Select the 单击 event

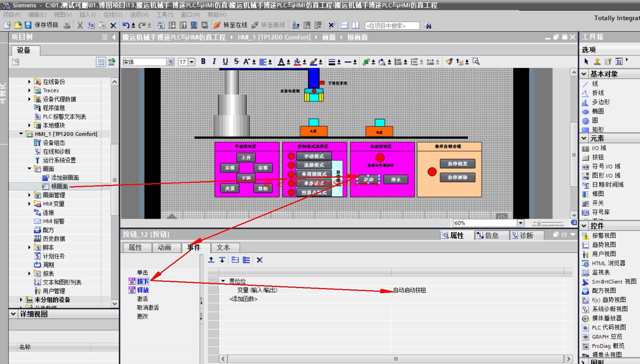(142, 273)
